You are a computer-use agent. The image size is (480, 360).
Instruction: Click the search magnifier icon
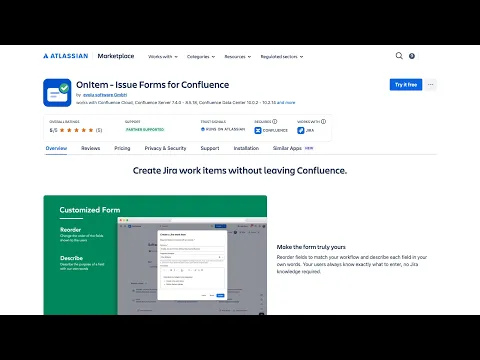[399, 56]
